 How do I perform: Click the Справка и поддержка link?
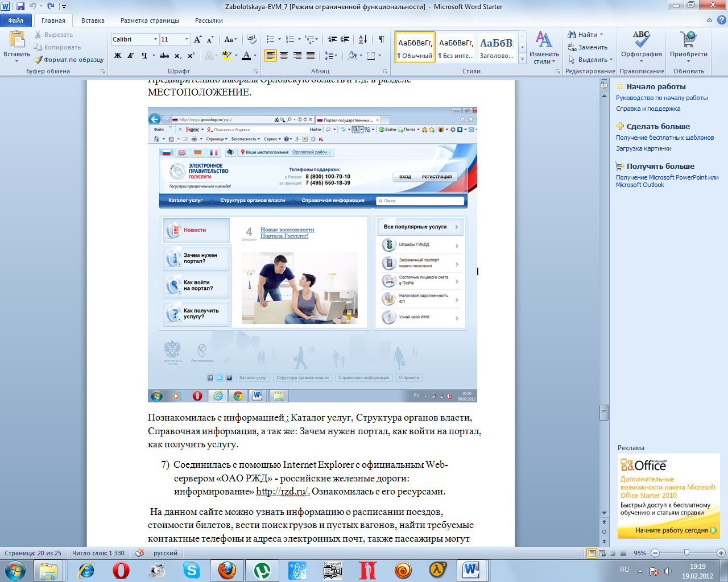click(x=648, y=109)
